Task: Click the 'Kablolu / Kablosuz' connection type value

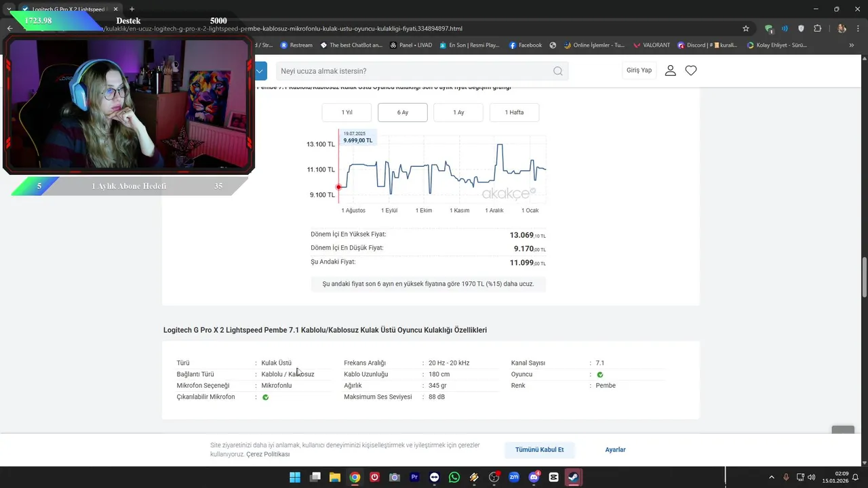Action: [x=288, y=374]
